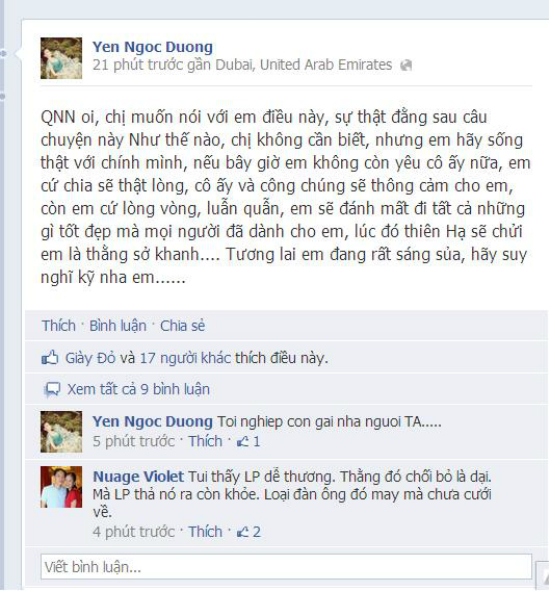The height and width of the screenshot is (591, 550).
Task: Click the thumbs-up icon beside Giày Đỏ
Action: click(x=50, y=357)
